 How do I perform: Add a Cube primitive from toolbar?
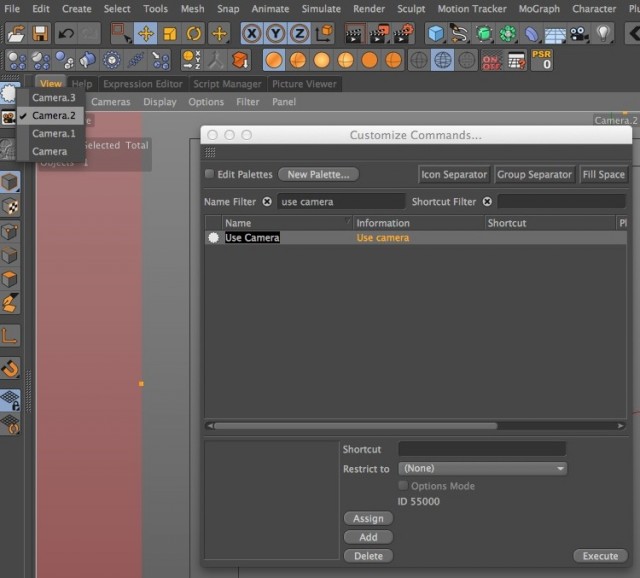coord(436,33)
